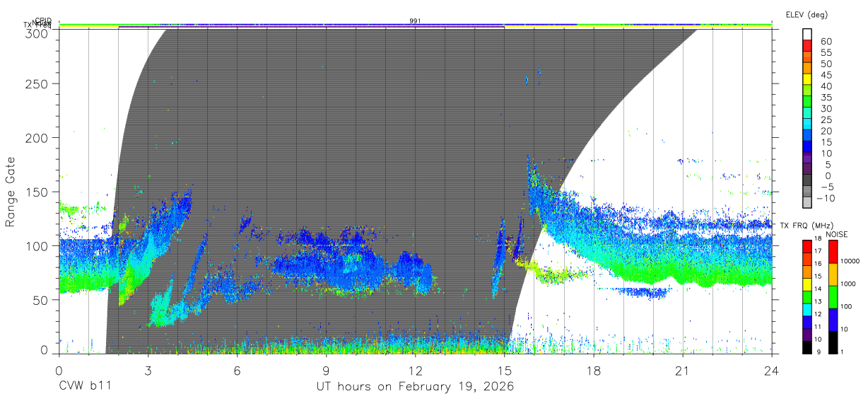Click the 'Range Gate' y-axis title
The width and height of the screenshot is (868, 401).
11,192
